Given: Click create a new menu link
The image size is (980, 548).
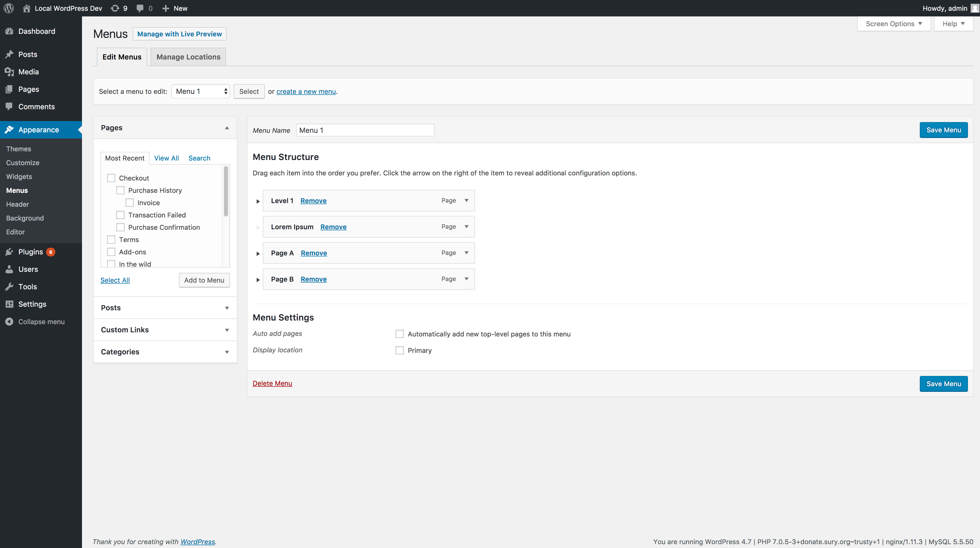Looking at the screenshot, I should (x=306, y=91).
